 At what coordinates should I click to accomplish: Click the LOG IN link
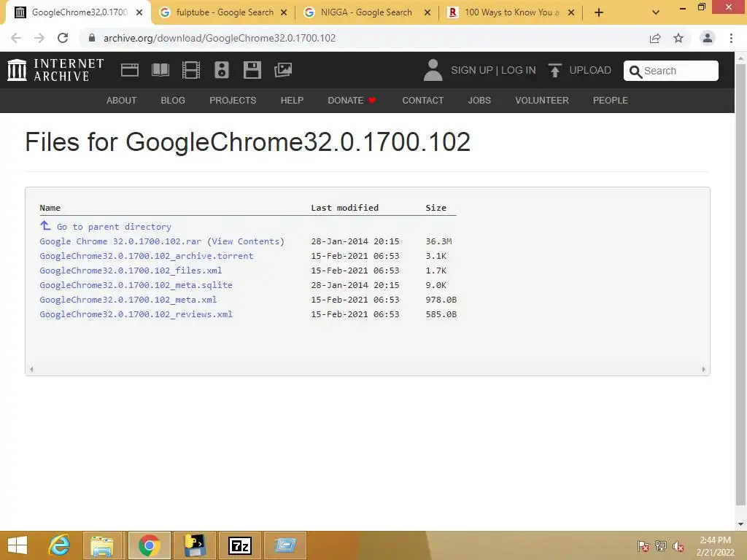[x=519, y=71]
